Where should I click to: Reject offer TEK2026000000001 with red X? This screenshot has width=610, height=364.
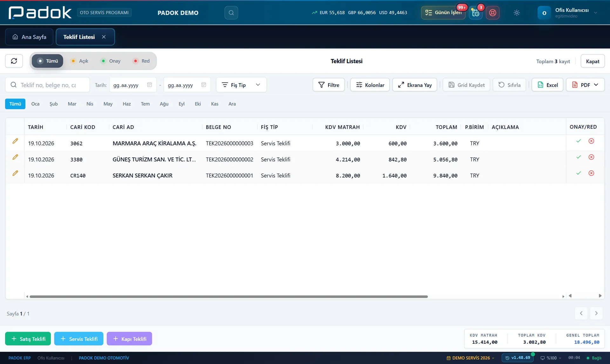[591, 173]
